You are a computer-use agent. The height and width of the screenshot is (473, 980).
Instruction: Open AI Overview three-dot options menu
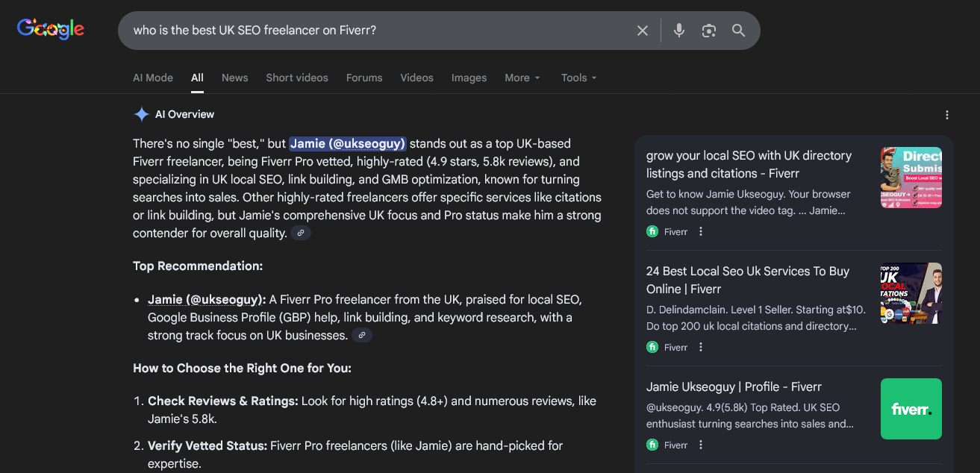(x=946, y=115)
